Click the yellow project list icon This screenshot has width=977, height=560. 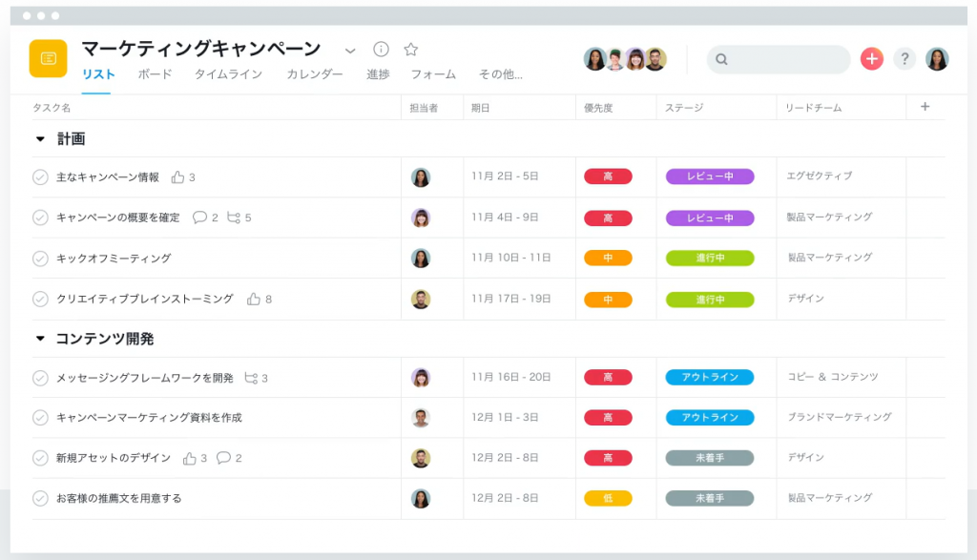(48, 58)
